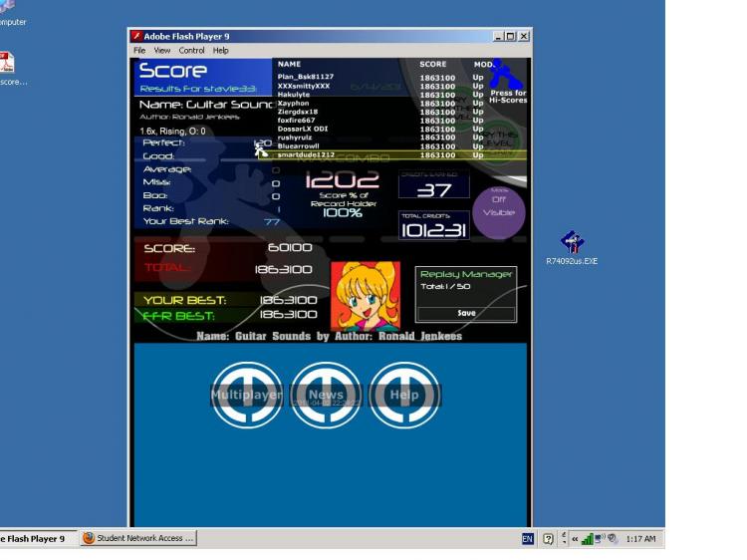Click the network signal tray icon
747x560 pixels.
click(x=587, y=538)
